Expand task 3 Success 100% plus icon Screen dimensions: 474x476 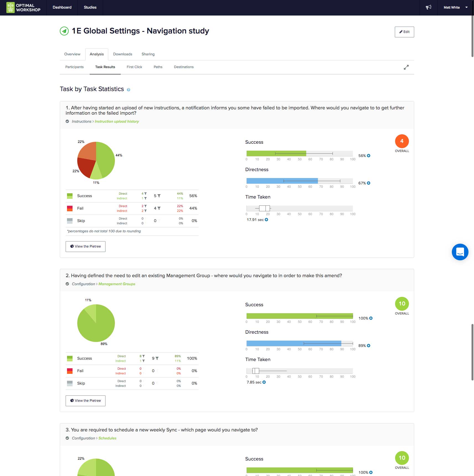click(371, 473)
